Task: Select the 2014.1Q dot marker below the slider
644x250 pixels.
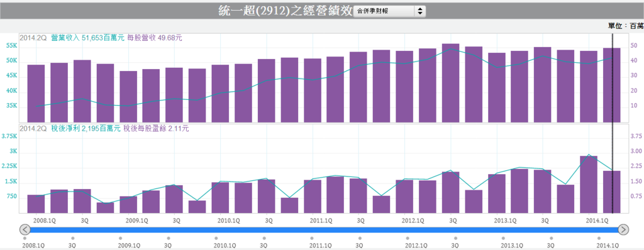Action: coord(599,238)
